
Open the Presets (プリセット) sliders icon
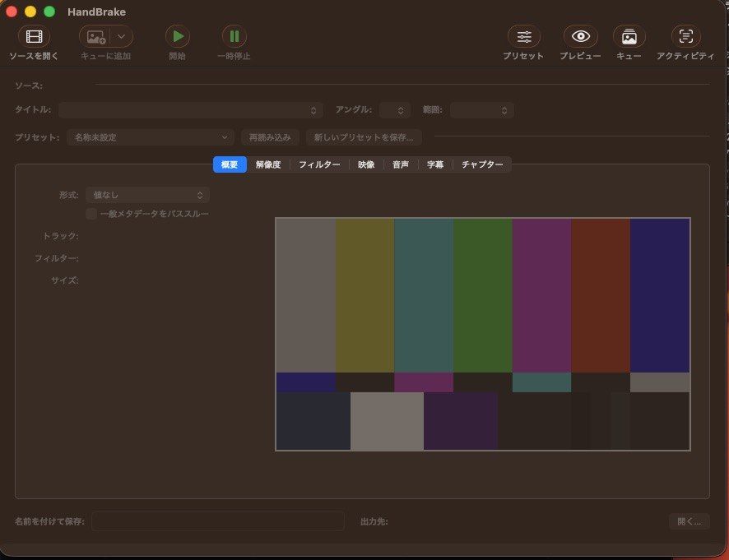coord(524,36)
